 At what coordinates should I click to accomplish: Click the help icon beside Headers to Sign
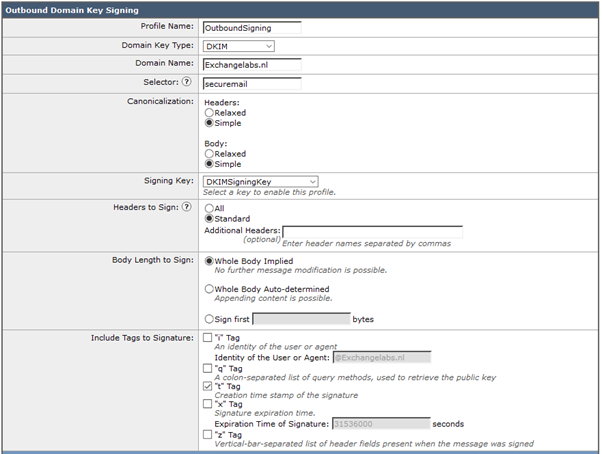pyautogui.click(x=187, y=206)
